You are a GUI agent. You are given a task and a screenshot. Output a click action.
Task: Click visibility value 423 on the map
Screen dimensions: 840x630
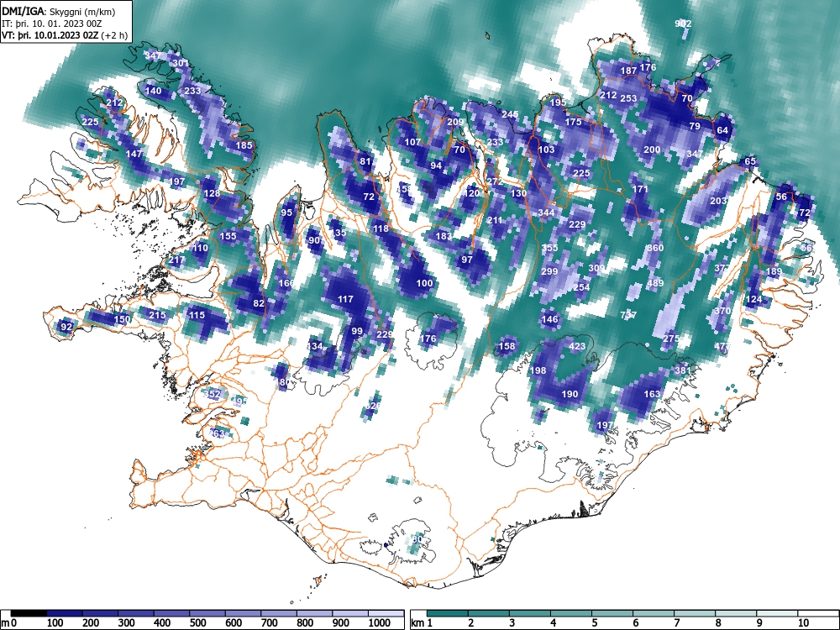pos(577,346)
